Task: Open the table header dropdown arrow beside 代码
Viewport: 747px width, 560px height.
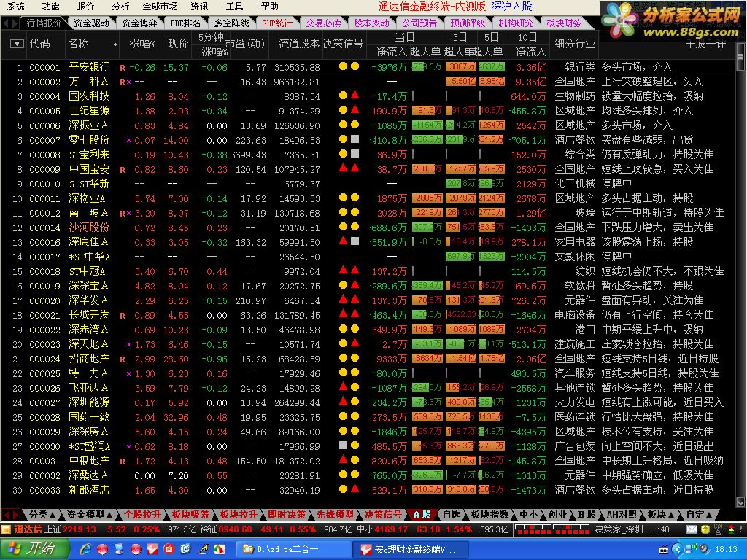Action: tap(18, 44)
